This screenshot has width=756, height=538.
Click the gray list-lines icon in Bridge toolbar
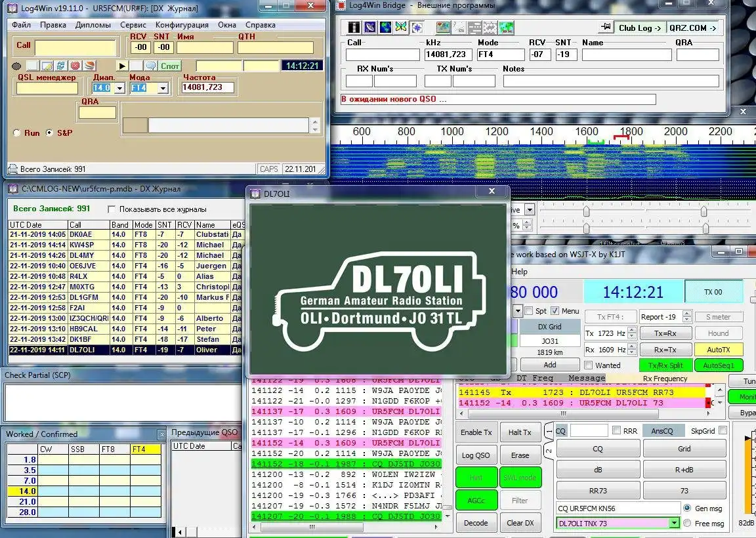(474, 28)
